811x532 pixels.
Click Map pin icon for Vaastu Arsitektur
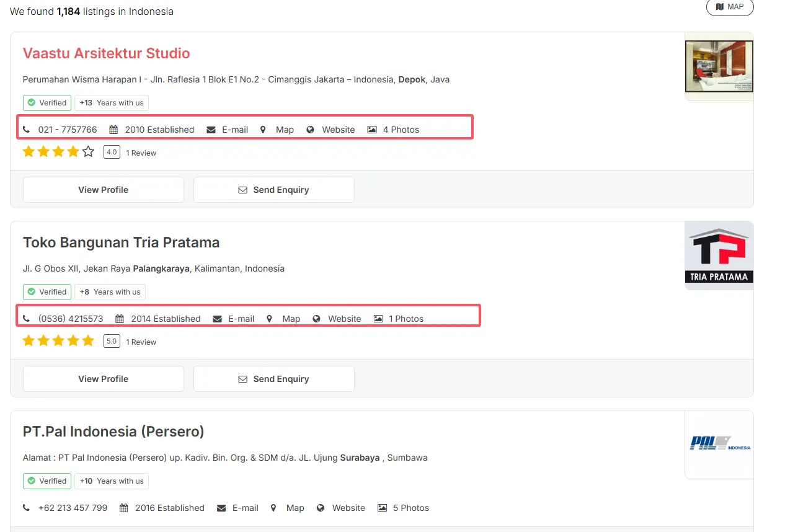263,130
